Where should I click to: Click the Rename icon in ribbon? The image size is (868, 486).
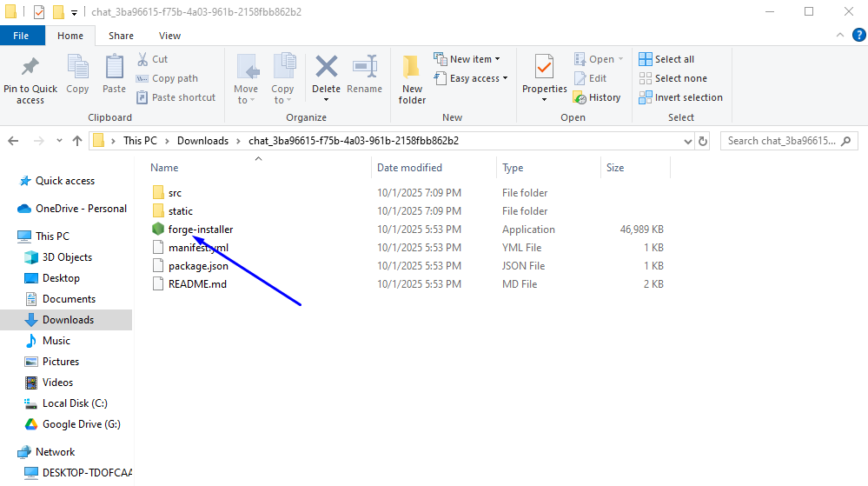click(364, 68)
